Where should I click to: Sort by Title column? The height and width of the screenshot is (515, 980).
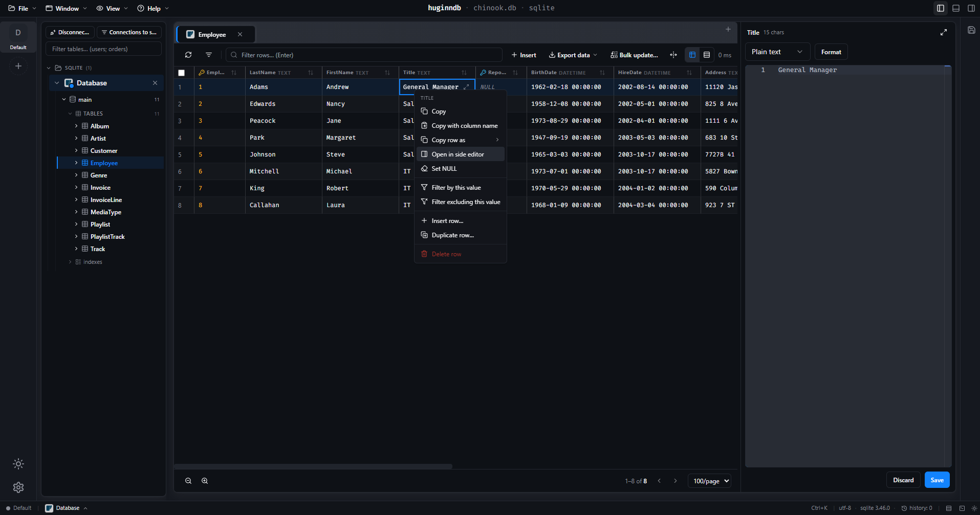click(464, 73)
